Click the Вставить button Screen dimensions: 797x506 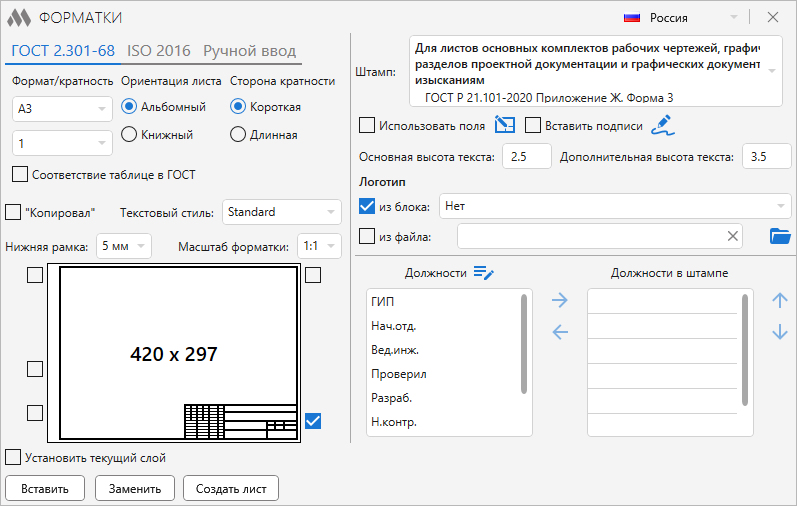45,488
